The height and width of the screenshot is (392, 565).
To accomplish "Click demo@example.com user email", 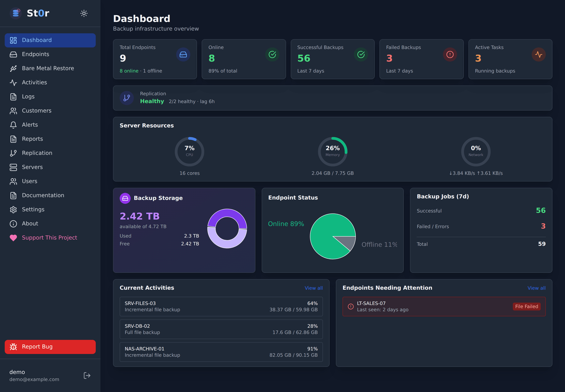I will click(34, 379).
